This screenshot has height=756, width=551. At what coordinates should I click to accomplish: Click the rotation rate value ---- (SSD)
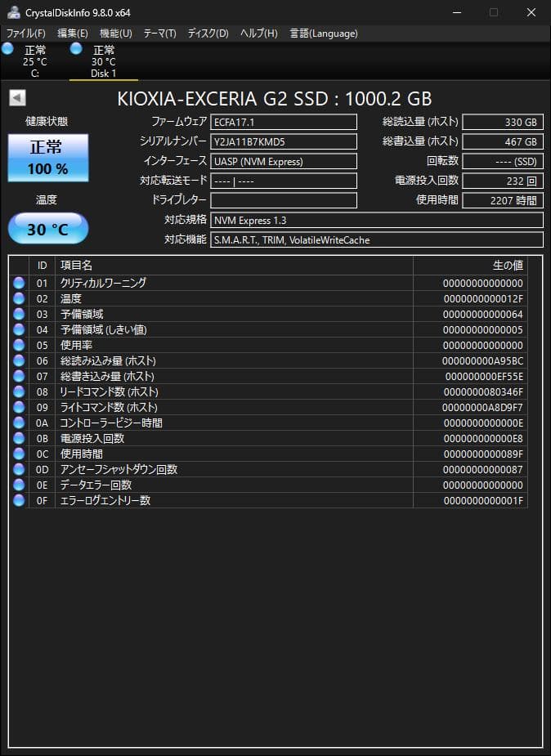click(x=503, y=162)
